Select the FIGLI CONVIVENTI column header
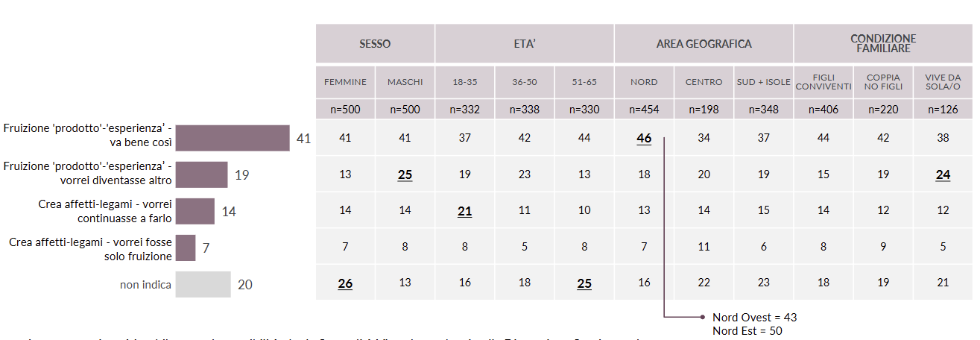 pos(823,82)
